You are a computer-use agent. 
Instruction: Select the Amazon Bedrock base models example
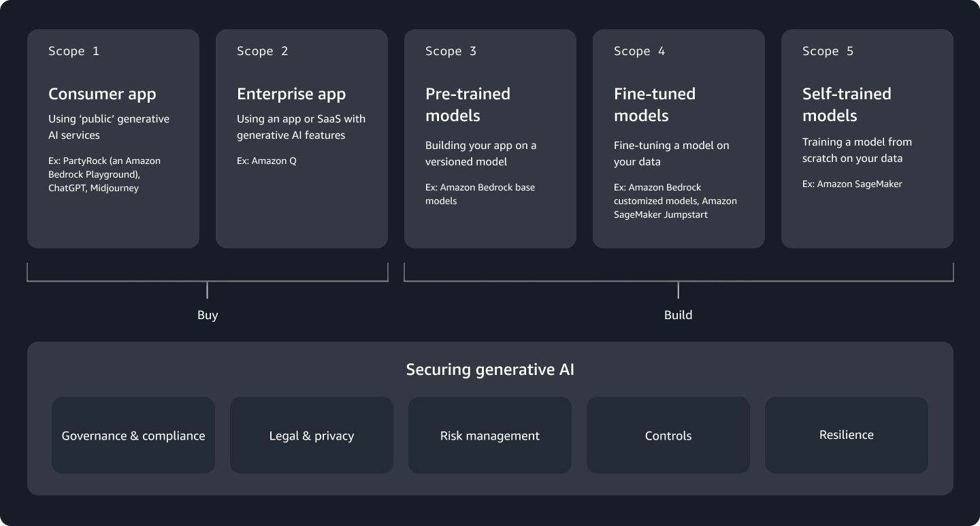(480, 194)
